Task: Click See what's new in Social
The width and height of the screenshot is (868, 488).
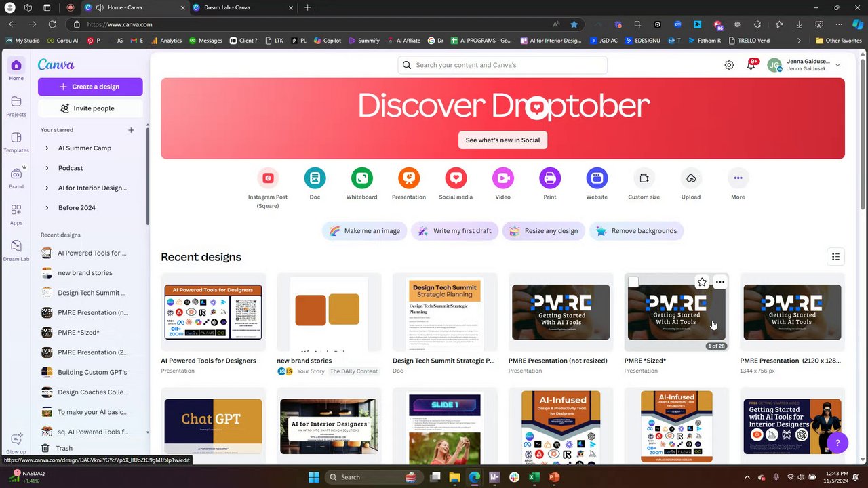Action: 502,140
